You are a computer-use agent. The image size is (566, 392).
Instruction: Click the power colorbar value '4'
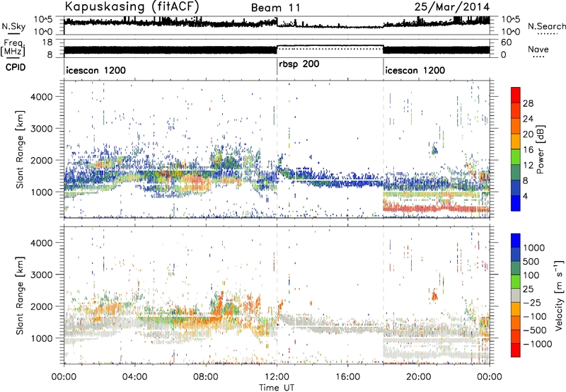pos(525,197)
